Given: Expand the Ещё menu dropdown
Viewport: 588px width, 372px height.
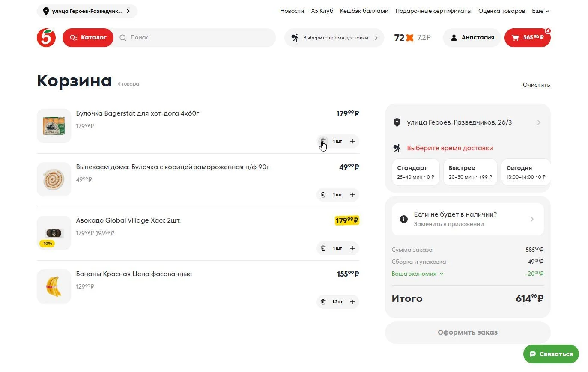Looking at the screenshot, I should pyautogui.click(x=540, y=11).
